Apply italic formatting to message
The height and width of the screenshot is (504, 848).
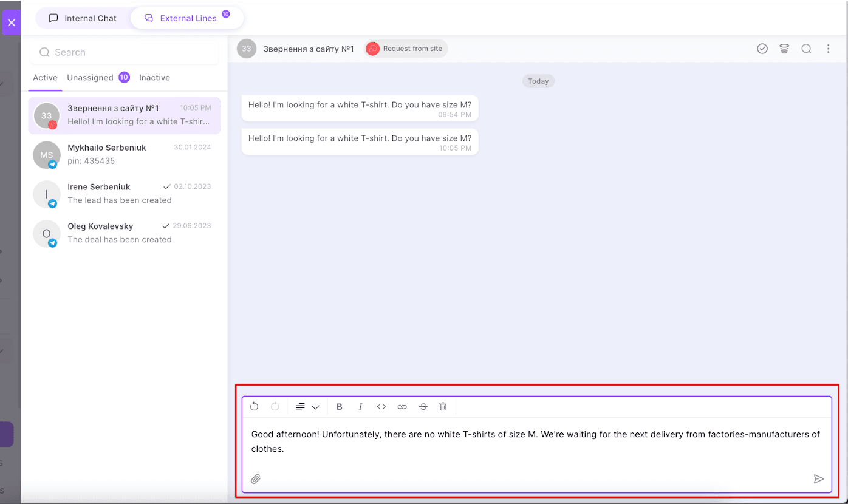pyautogui.click(x=360, y=407)
